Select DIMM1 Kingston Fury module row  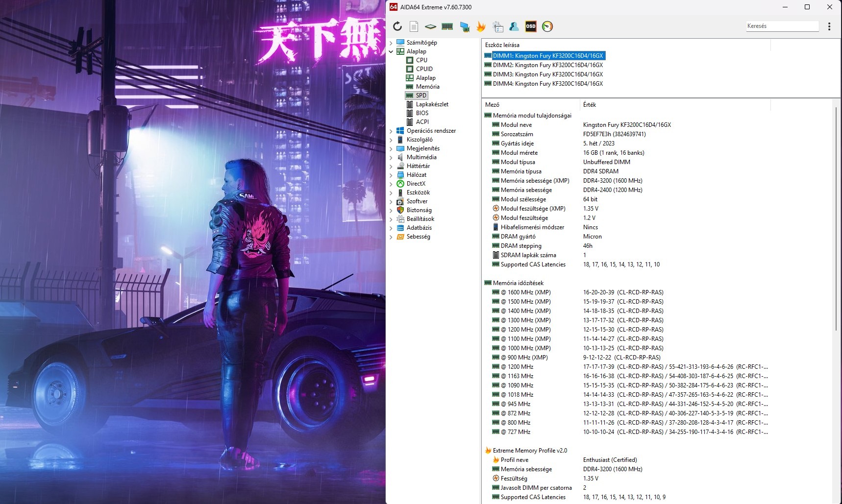(x=548, y=56)
